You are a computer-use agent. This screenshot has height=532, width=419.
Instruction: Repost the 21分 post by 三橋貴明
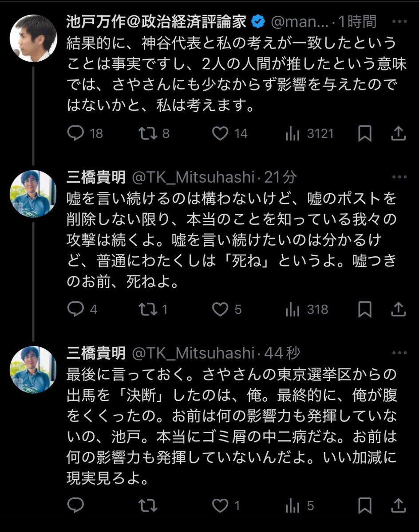(x=149, y=309)
